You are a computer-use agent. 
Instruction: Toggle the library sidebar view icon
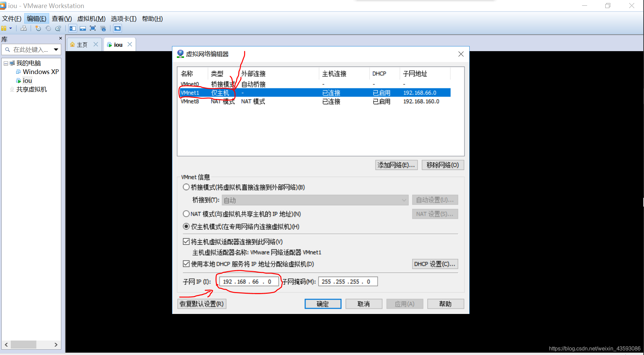73,29
